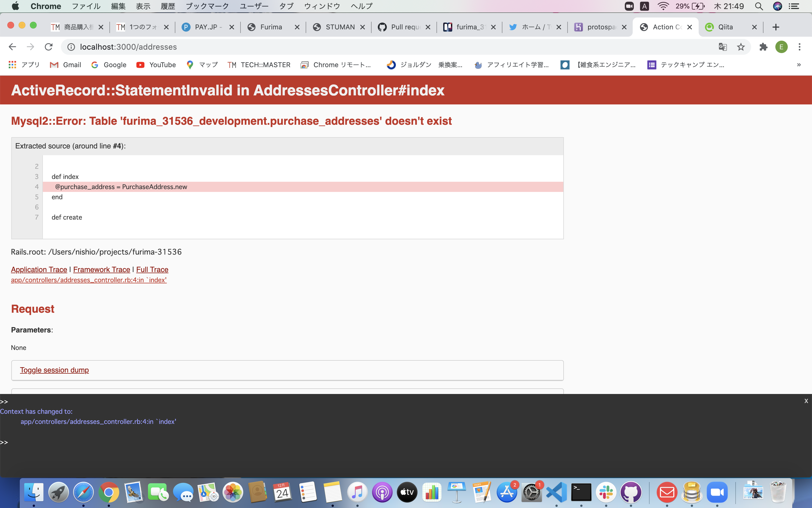Open the Chrome extensions puzzle icon
Screen dimensions: 812x508
tap(763, 47)
